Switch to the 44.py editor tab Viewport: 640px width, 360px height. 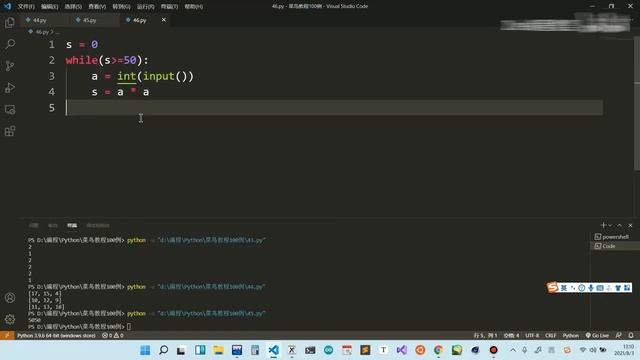pyautogui.click(x=40, y=20)
